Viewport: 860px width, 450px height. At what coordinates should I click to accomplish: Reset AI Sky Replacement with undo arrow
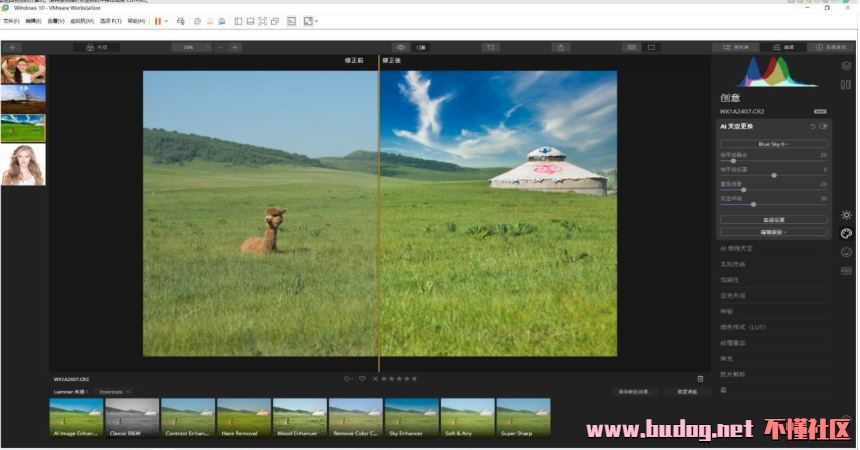tap(813, 126)
